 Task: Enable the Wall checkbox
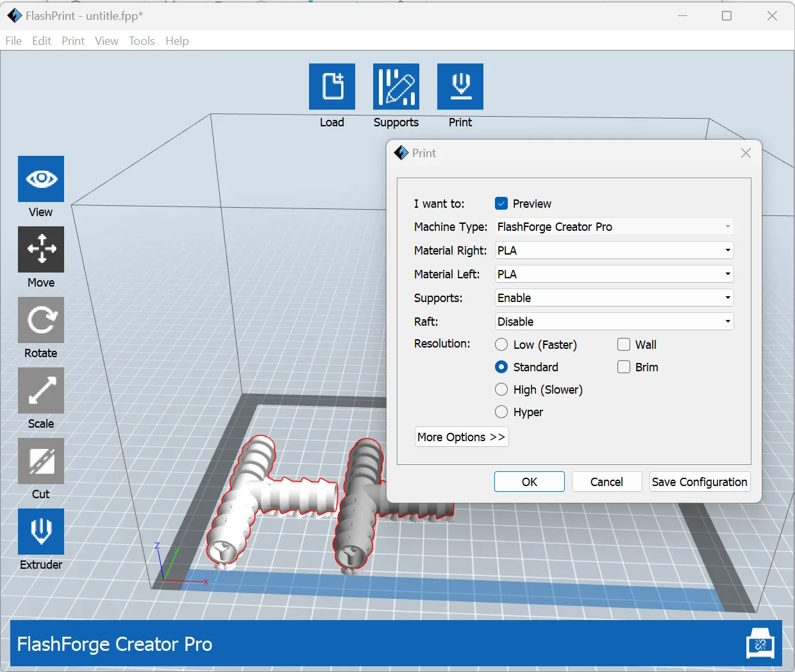[x=624, y=344]
